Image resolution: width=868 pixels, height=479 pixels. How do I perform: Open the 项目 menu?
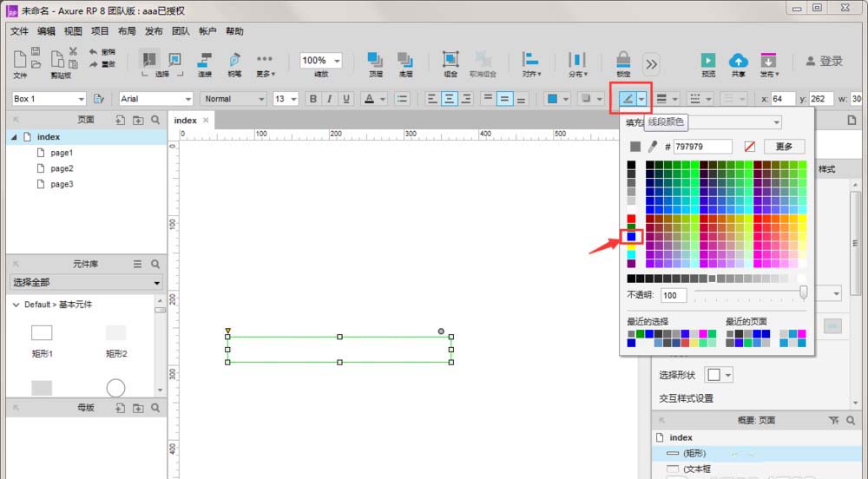(x=100, y=31)
